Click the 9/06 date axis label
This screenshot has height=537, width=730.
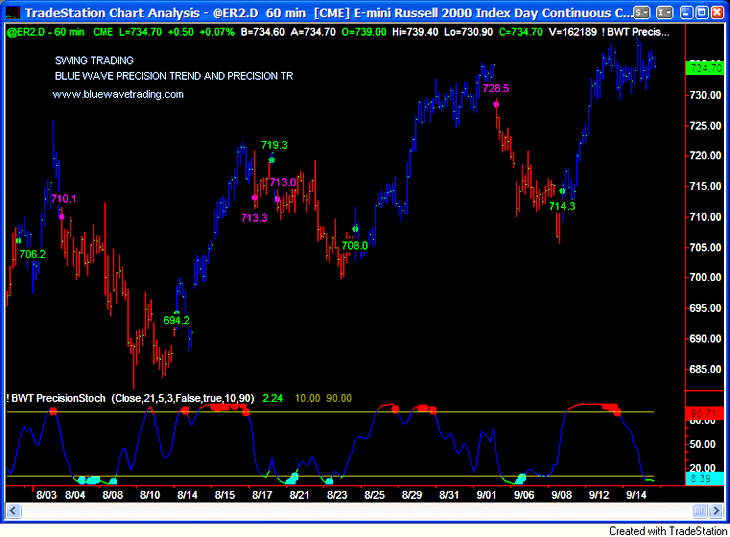click(524, 495)
